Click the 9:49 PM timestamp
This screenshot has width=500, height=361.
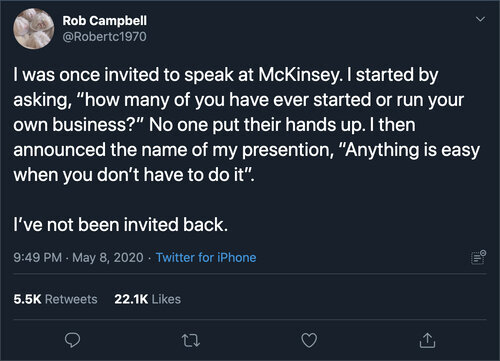click(37, 258)
